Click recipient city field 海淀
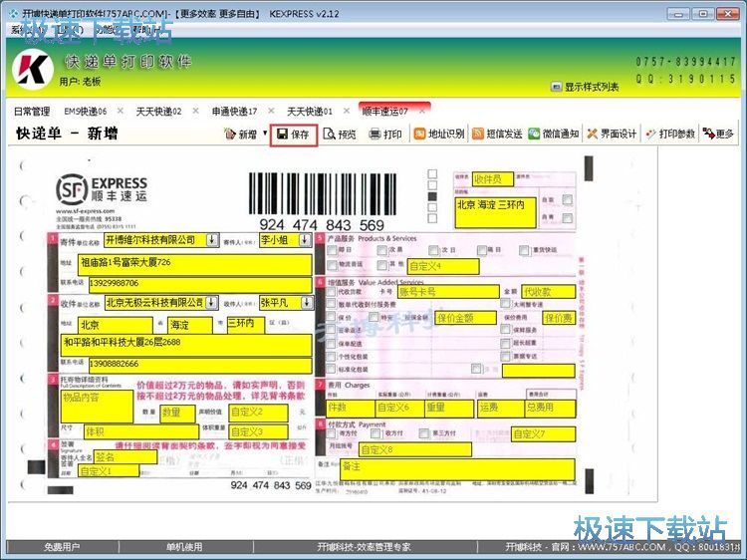Screen dimensions: 747x560 [x=190, y=326]
